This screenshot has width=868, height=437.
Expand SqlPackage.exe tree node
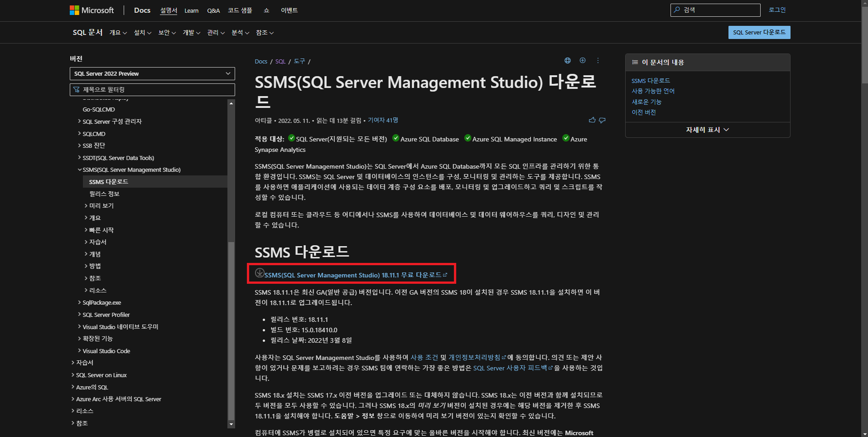pos(80,302)
